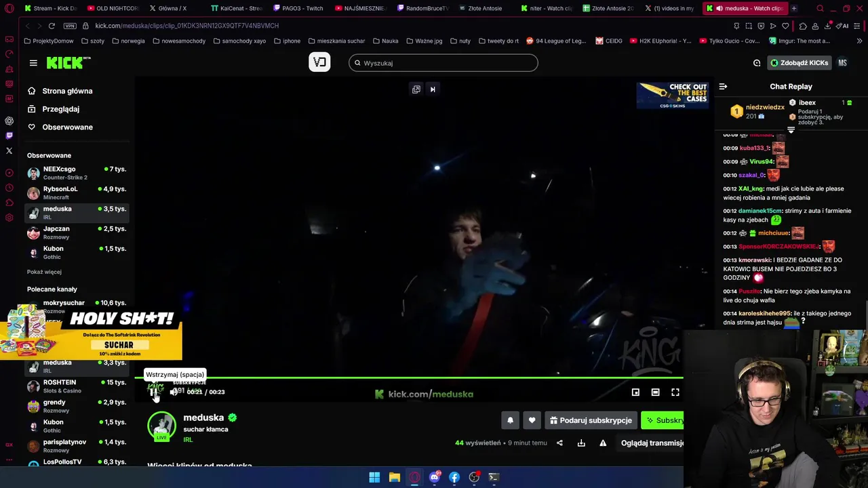This screenshot has height=488, width=868.
Task: Click the address bar URL
Action: click(x=187, y=26)
